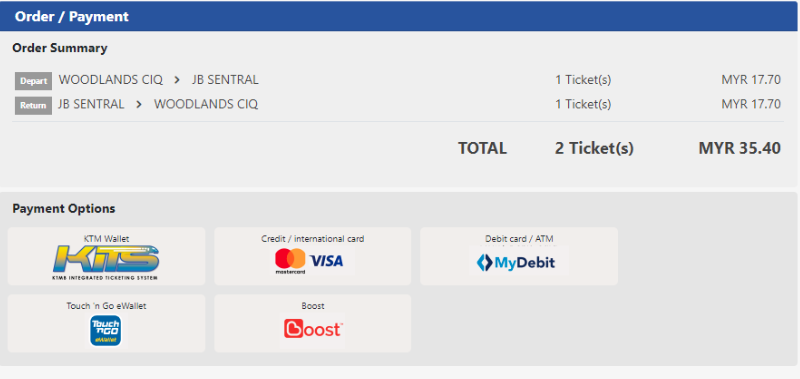Image resolution: width=800 pixels, height=379 pixels.
Task: Click the 2 Ticket(s) total count
Action: point(594,148)
